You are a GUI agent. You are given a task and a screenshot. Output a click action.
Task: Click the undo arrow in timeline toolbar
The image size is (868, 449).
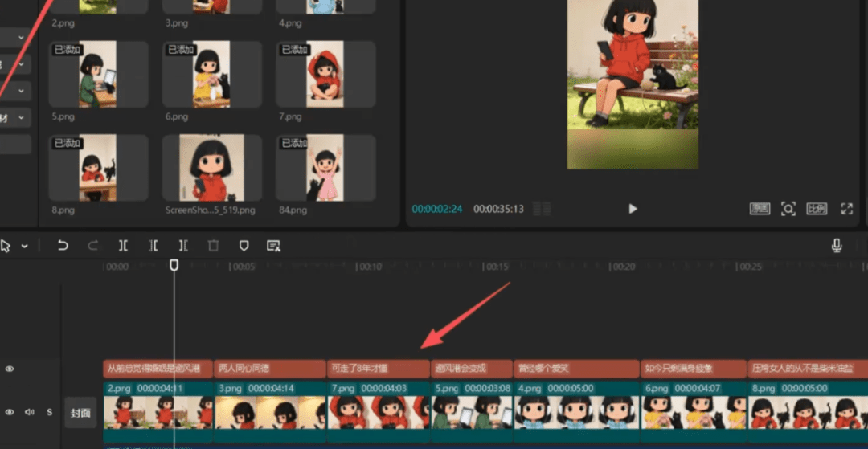coord(63,246)
